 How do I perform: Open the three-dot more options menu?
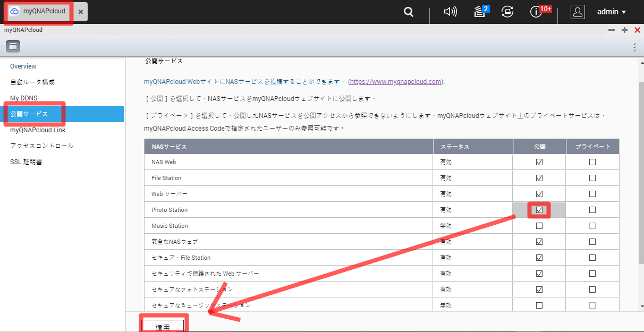coord(634,47)
